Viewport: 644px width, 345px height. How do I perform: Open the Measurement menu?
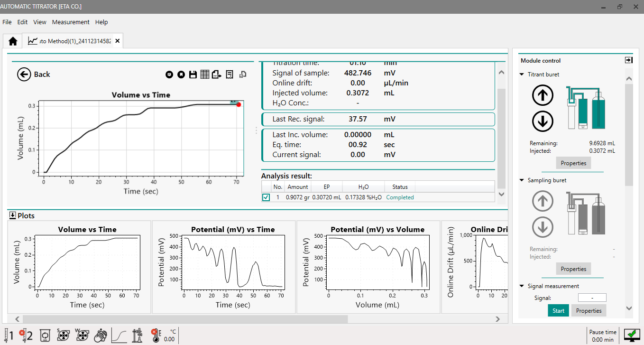coord(71,22)
